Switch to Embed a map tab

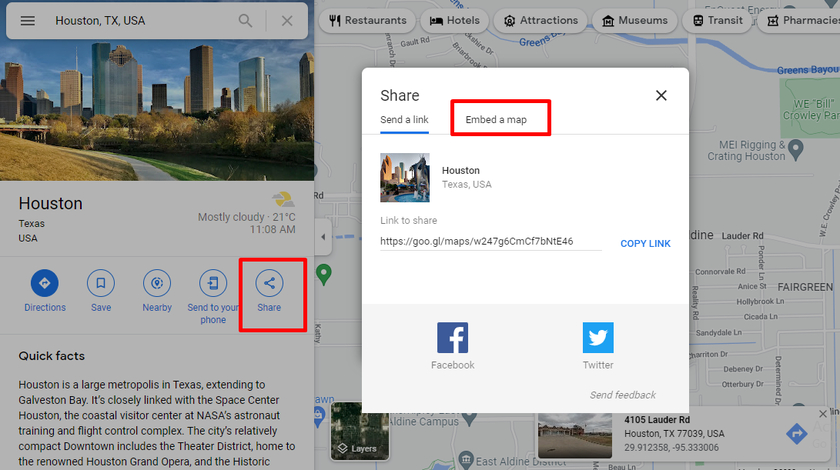point(496,120)
